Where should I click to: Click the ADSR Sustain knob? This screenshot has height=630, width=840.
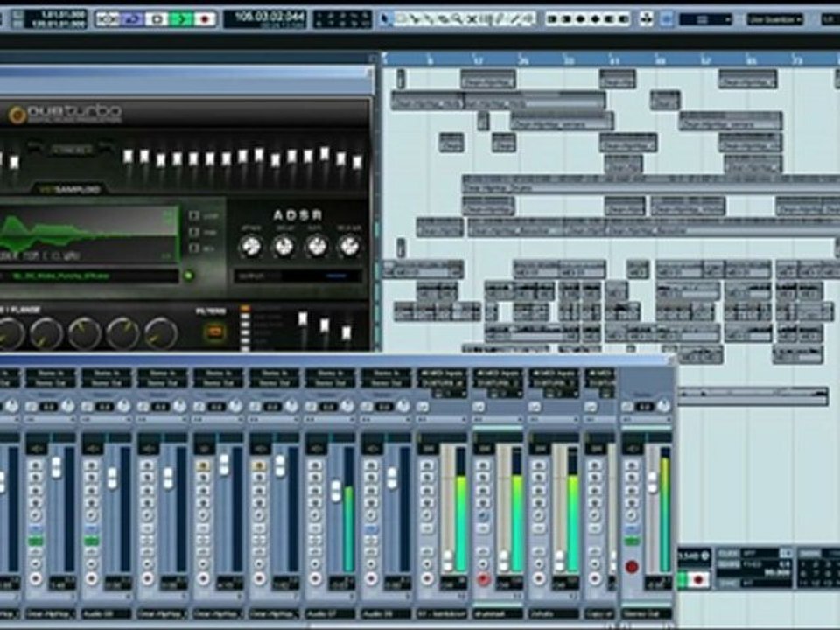[x=316, y=246]
